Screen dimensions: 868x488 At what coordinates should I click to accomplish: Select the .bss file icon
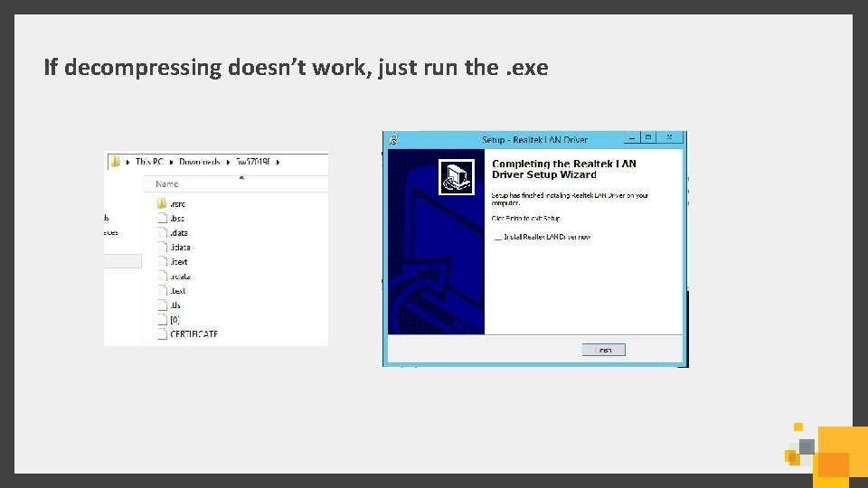tap(162, 218)
